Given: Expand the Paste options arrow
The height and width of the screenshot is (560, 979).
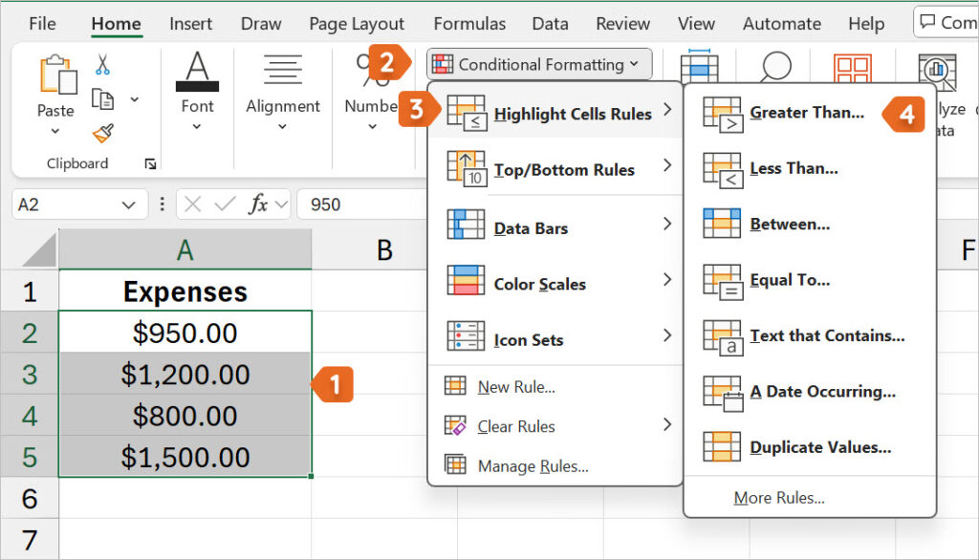Looking at the screenshot, I should point(54,129).
